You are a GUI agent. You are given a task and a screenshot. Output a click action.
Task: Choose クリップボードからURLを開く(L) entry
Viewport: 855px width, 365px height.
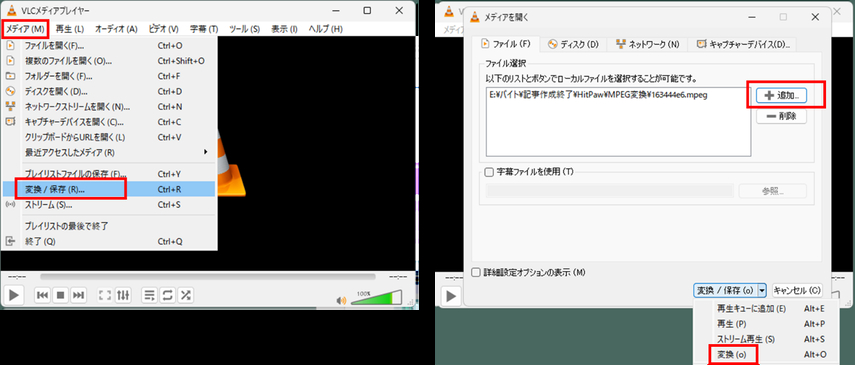pos(109,137)
